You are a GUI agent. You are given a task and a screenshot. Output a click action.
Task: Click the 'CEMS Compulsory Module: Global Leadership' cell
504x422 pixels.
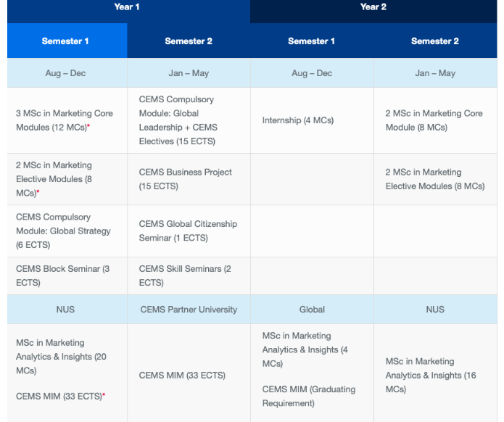[189, 120]
